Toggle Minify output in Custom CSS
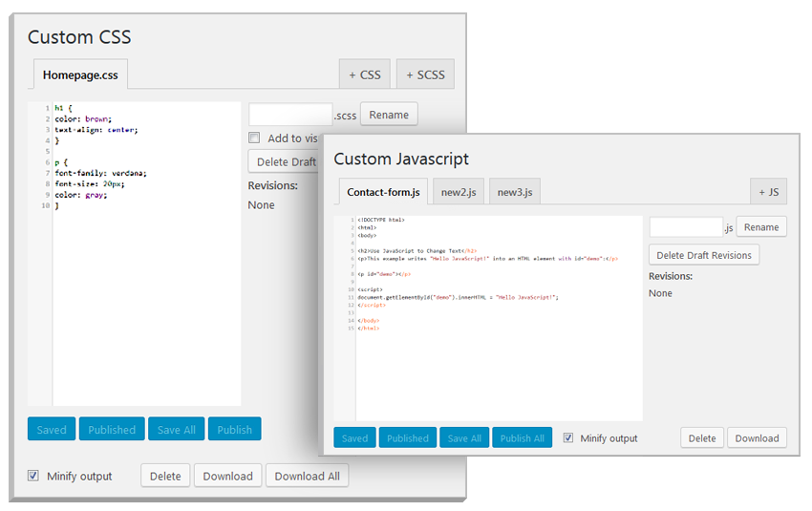 point(33,476)
